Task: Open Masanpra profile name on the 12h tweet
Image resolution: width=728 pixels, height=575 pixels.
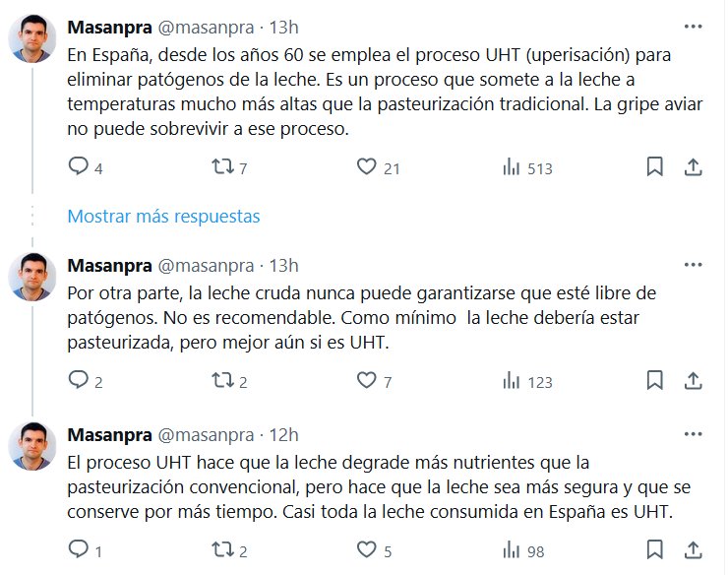Action: click(109, 434)
